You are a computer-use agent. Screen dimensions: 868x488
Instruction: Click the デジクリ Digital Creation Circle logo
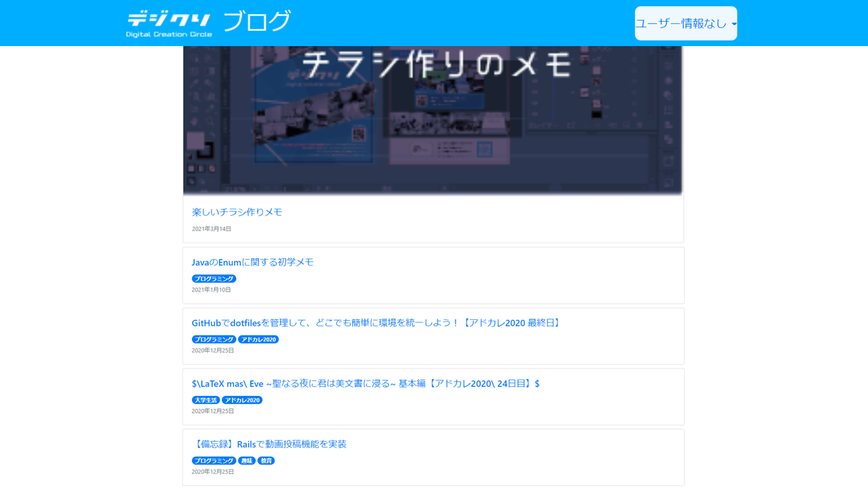(x=169, y=23)
